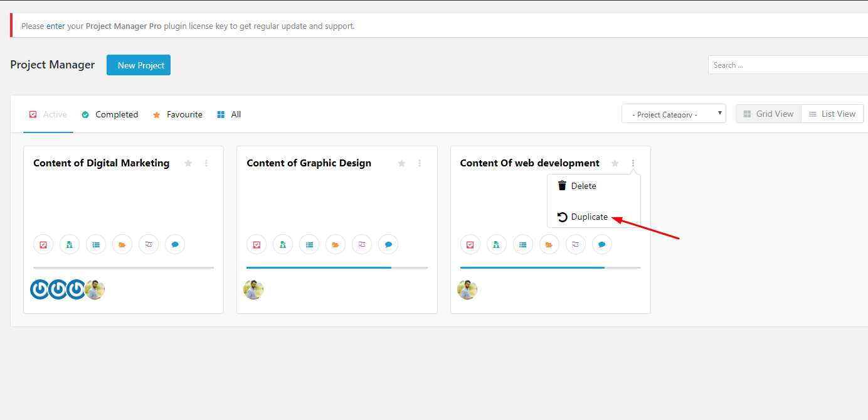Open milestones flag icon on Digital Marketing card

[149, 245]
